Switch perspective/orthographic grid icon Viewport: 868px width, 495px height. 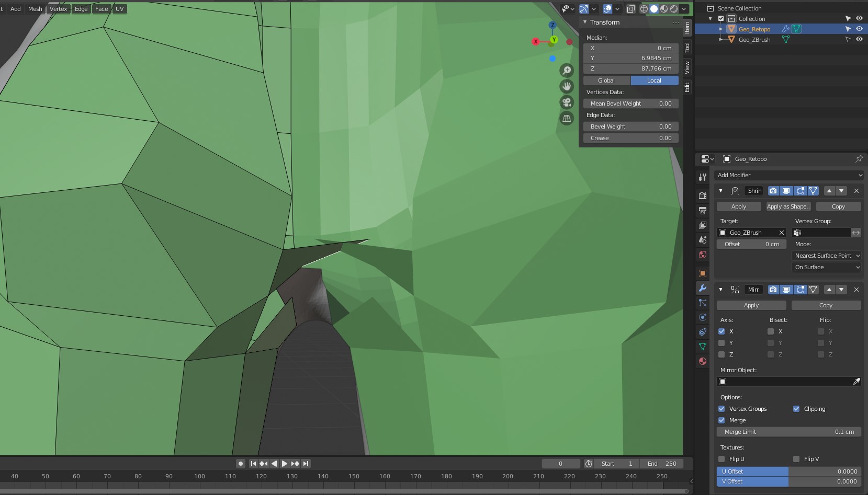pyautogui.click(x=567, y=119)
